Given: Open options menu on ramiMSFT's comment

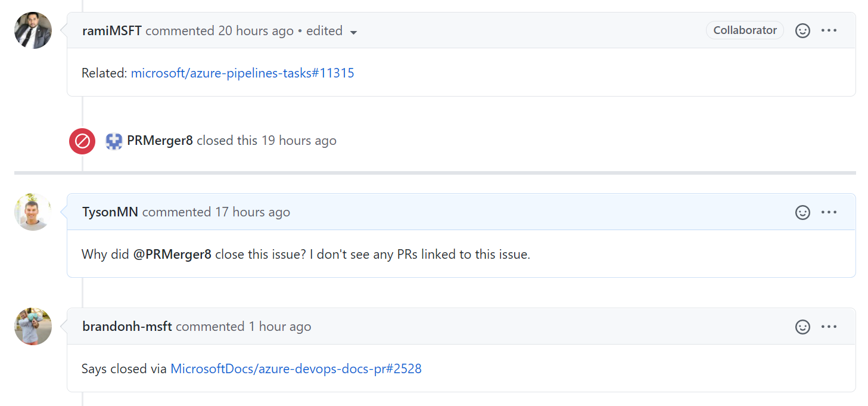Looking at the screenshot, I should [x=829, y=30].
